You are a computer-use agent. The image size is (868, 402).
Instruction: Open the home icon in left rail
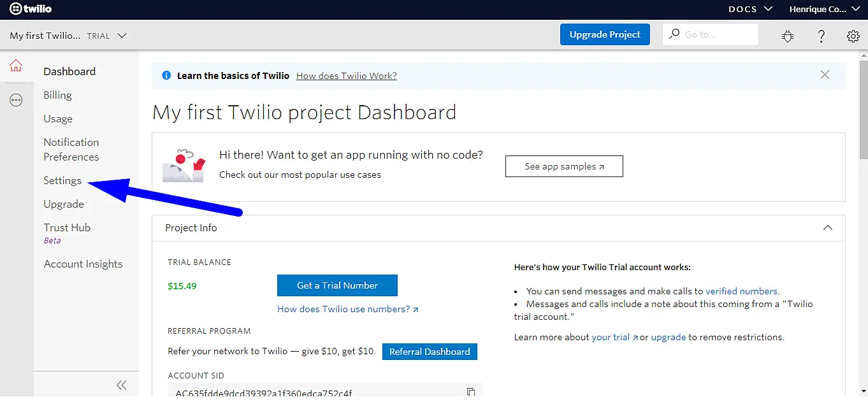(x=16, y=66)
